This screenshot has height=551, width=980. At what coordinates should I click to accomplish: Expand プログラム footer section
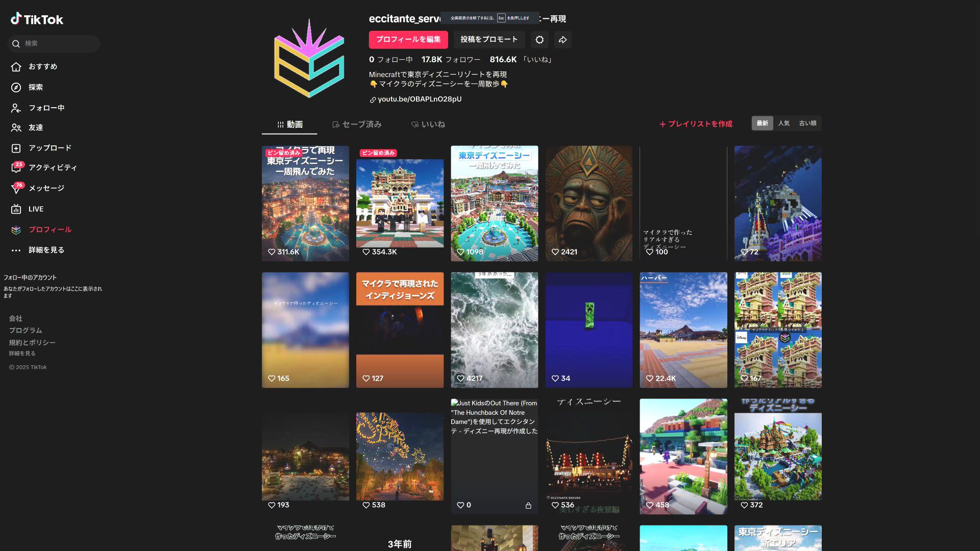[25, 331]
